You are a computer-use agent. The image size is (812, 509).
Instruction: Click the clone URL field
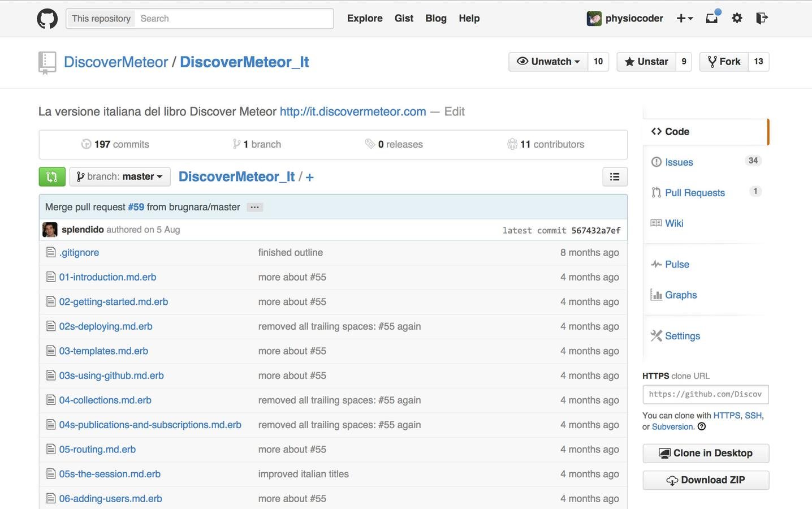click(705, 394)
